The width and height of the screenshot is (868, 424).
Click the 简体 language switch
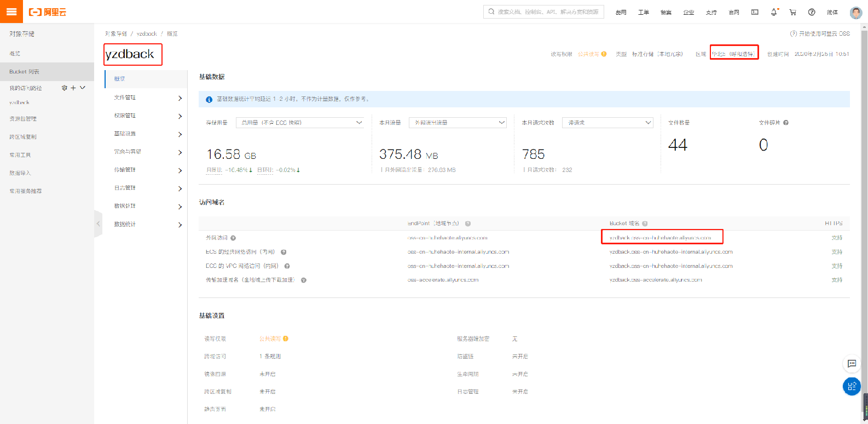click(x=832, y=12)
